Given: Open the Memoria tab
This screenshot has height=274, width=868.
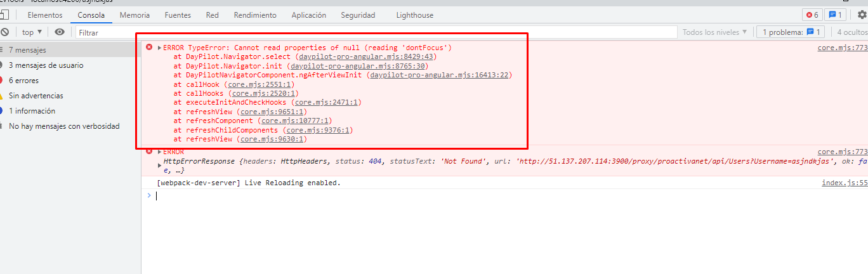Looking at the screenshot, I should 135,15.
